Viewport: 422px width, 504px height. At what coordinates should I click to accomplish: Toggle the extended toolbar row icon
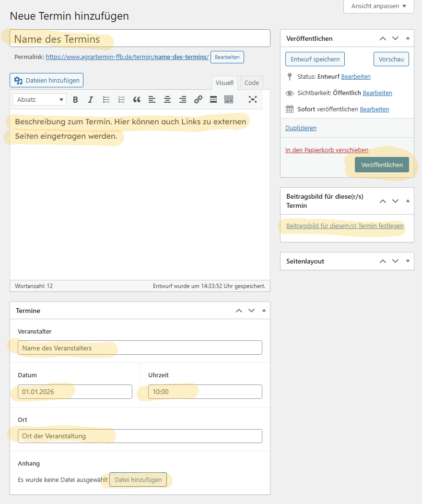[x=229, y=100]
